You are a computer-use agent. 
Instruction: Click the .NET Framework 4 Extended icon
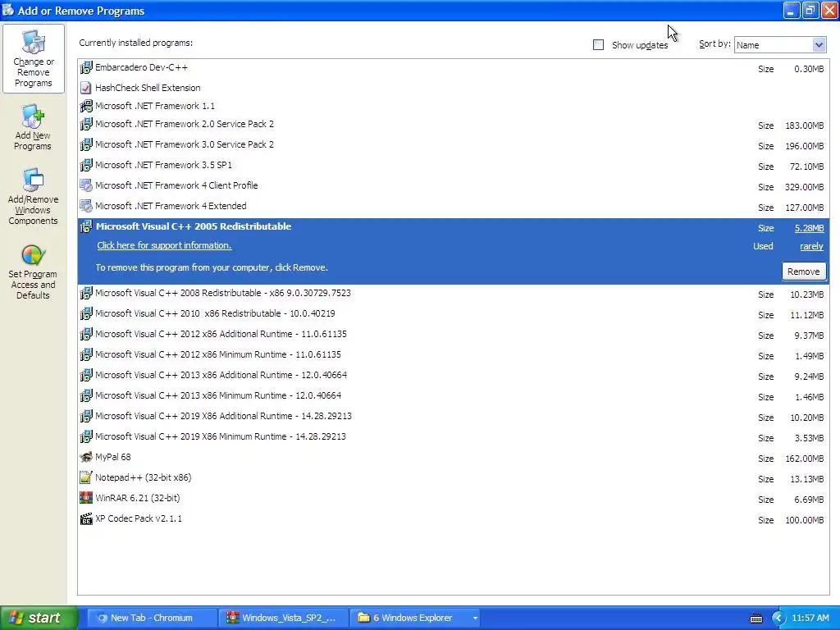click(85, 206)
